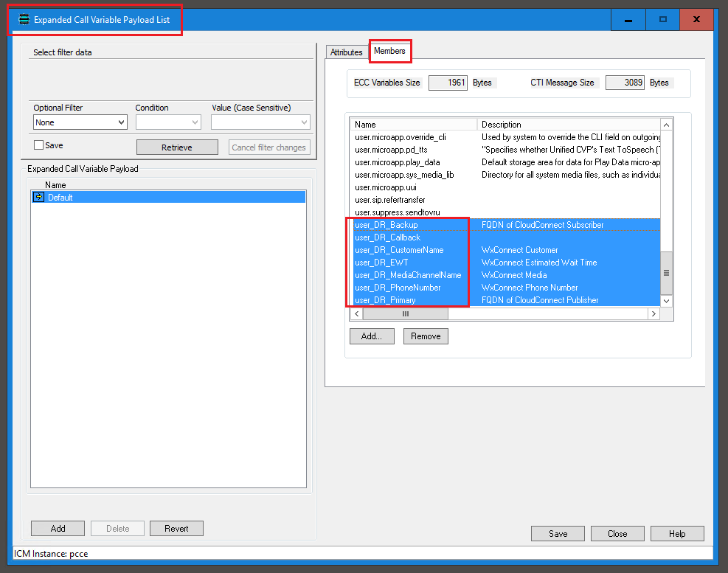This screenshot has width=728, height=573.
Task: Click the Revert button
Action: (176, 529)
